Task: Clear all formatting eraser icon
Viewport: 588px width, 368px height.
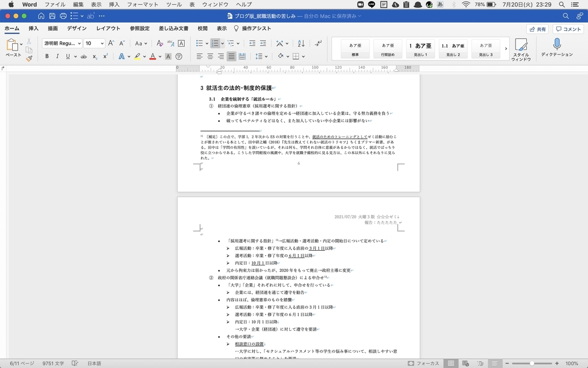Action: 160,44
